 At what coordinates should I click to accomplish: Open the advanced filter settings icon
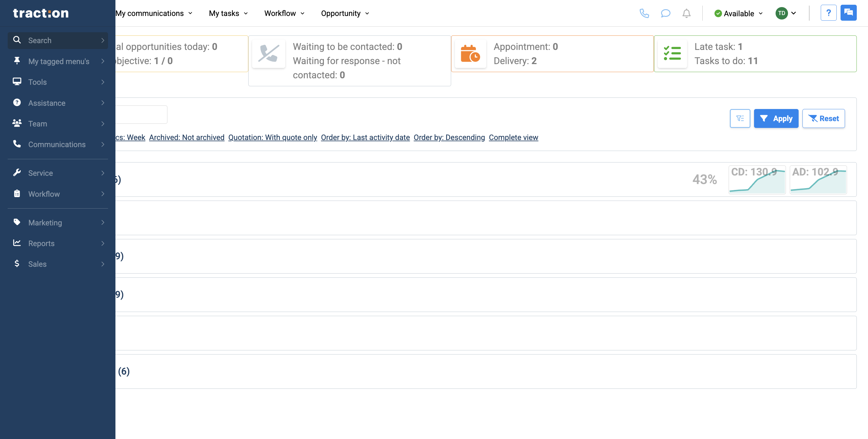pos(740,118)
